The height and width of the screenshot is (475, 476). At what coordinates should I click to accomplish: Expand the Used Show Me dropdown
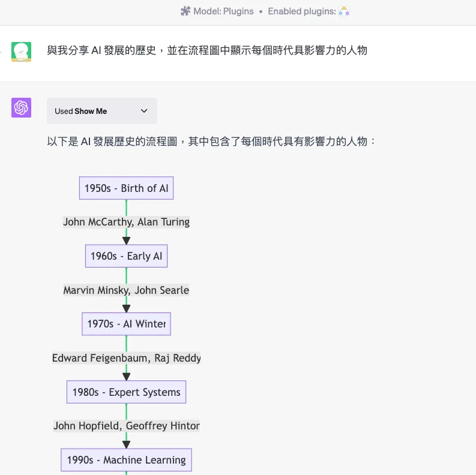click(102, 111)
